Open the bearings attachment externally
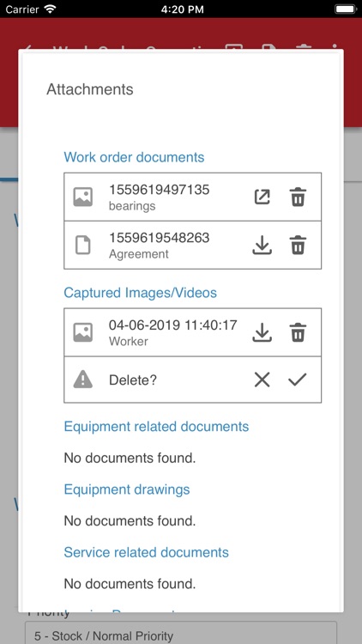Image resolution: width=362 pixels, height=644 pixels. tap(262, 197)
